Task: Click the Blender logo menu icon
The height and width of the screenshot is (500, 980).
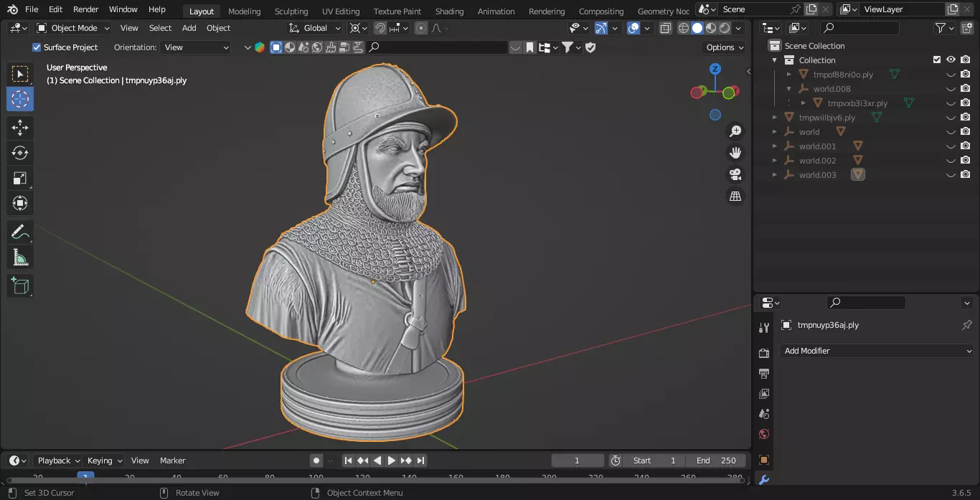Action: 12,9
